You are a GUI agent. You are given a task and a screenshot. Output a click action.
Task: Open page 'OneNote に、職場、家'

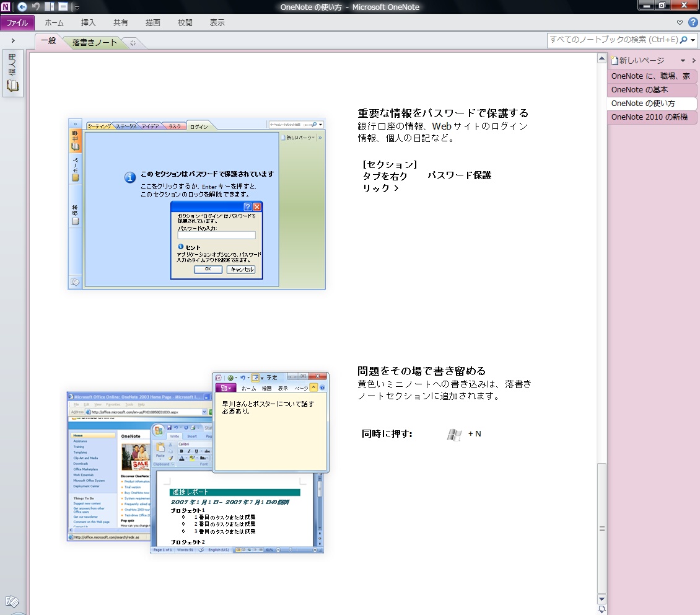click(651, 76)
